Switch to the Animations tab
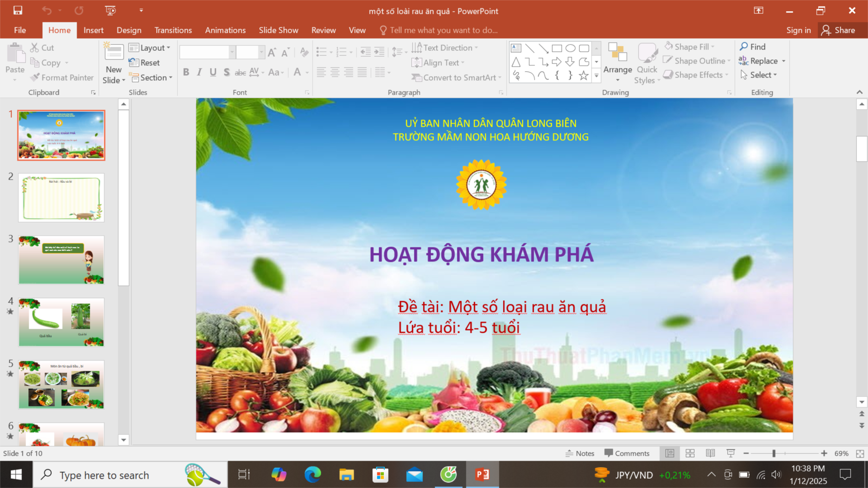This screenshot has width=868, height=488. [x=225, y=30]
